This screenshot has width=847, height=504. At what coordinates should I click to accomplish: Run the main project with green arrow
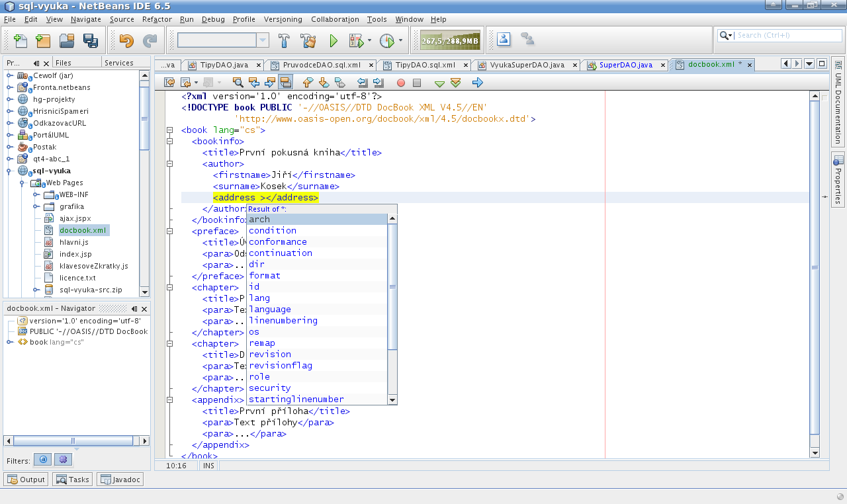334,41
